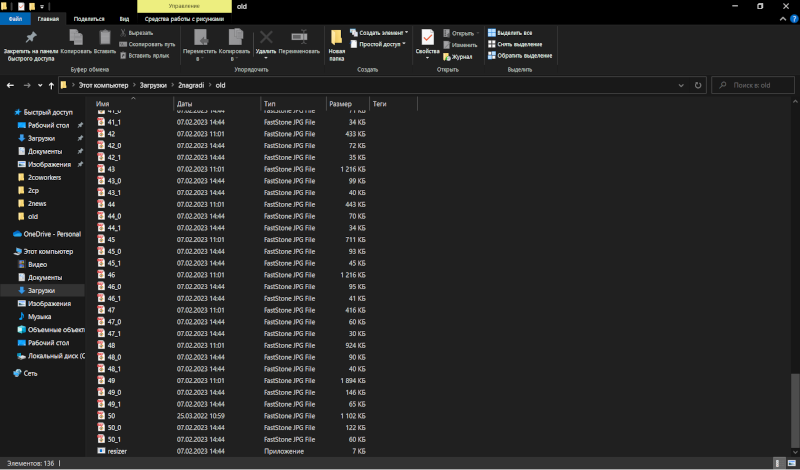The height and width of the screenshot is (470, 800).
Task: Open 2news folder in sidebar
Action: (37, 204)
